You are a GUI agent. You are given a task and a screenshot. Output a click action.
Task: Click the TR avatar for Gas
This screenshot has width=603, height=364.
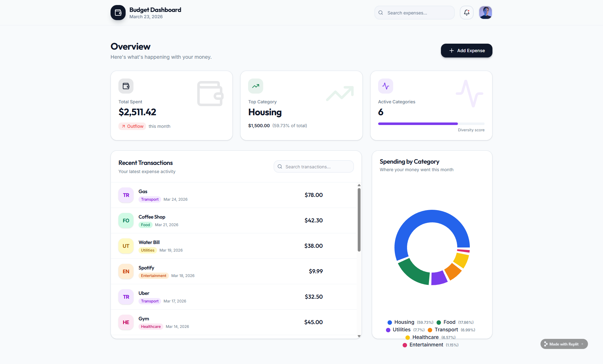[x=126, y=195]
